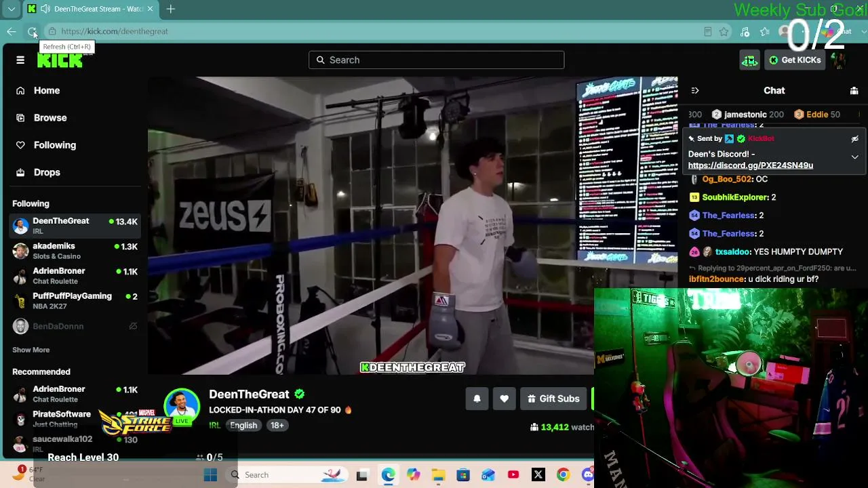This screenshot has width=868, height=488.
Task: Click the Kick search field
Action: pos(436,60)
